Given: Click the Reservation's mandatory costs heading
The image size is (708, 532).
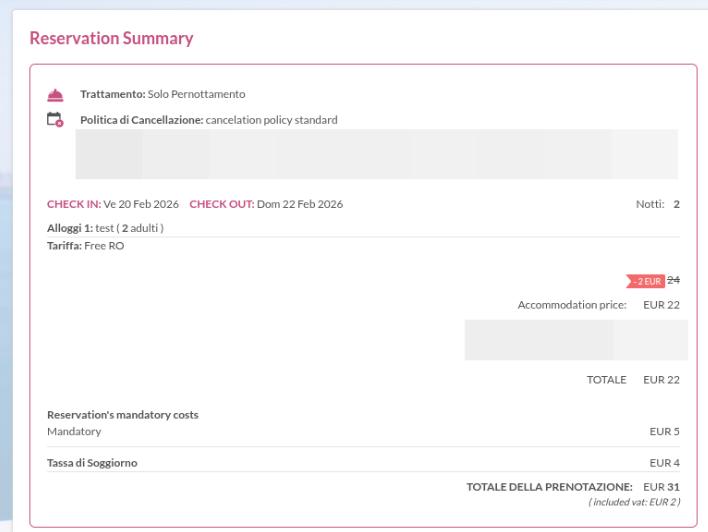Looking at the screenshot, I should point(122,415).
